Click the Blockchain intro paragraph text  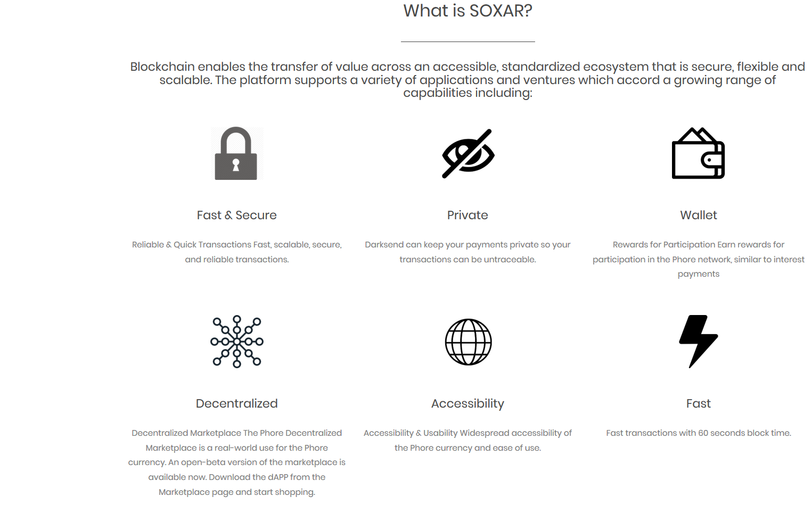pyautogui.click(x=467, y=80)
